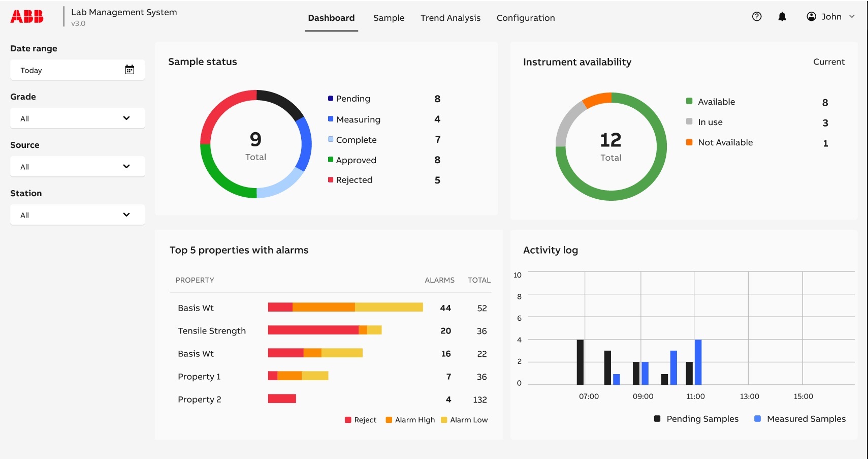This screenshot has height=459, width=868.
Task: Expand the Grade dropdown
Action: 77,118
